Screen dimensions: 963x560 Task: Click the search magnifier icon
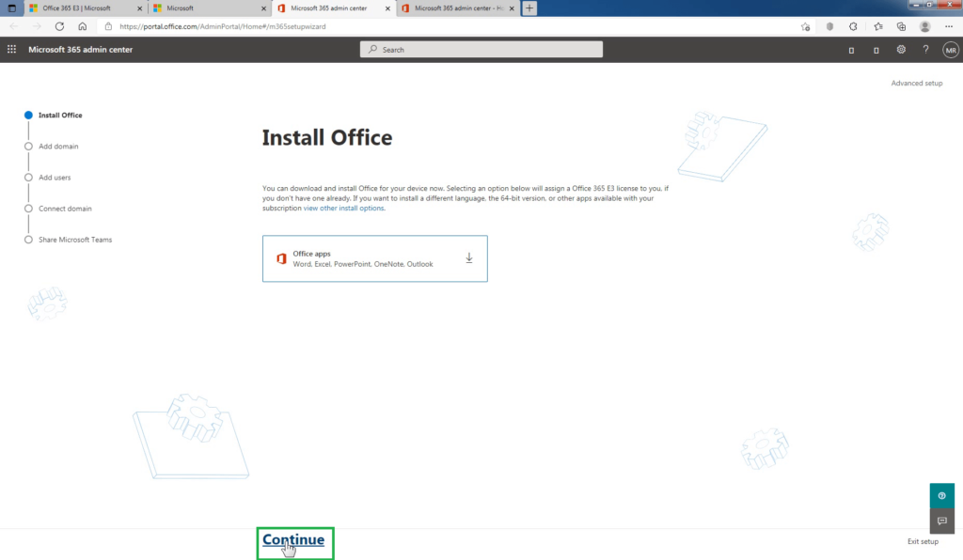[372, 50]
